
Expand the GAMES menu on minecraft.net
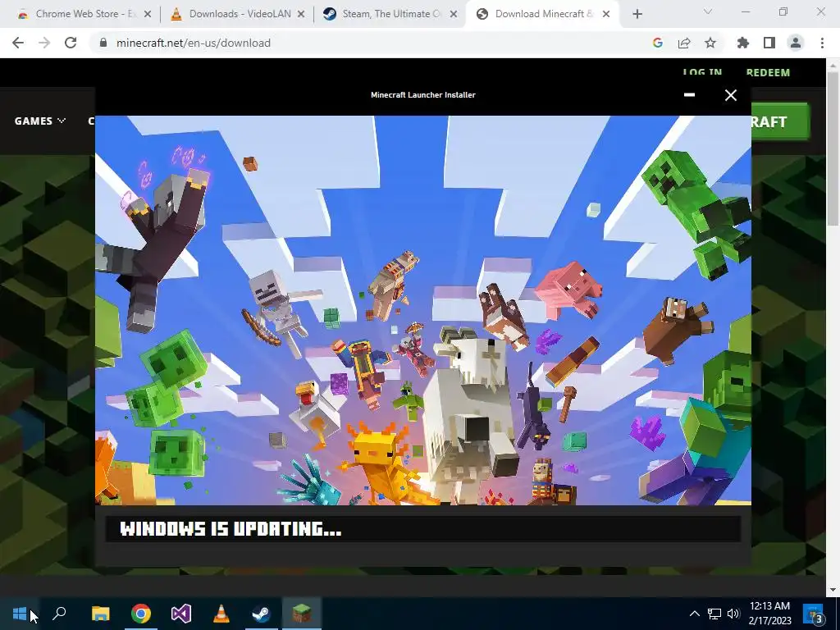39,121
